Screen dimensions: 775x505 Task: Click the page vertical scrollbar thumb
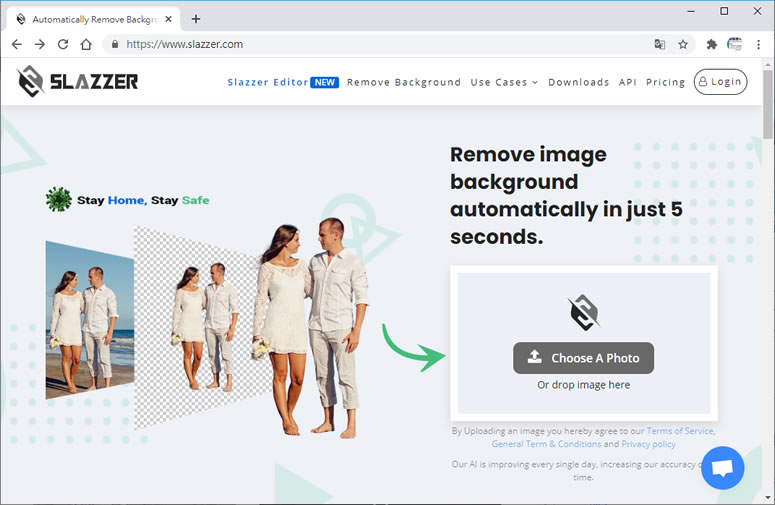coord(767,104)
